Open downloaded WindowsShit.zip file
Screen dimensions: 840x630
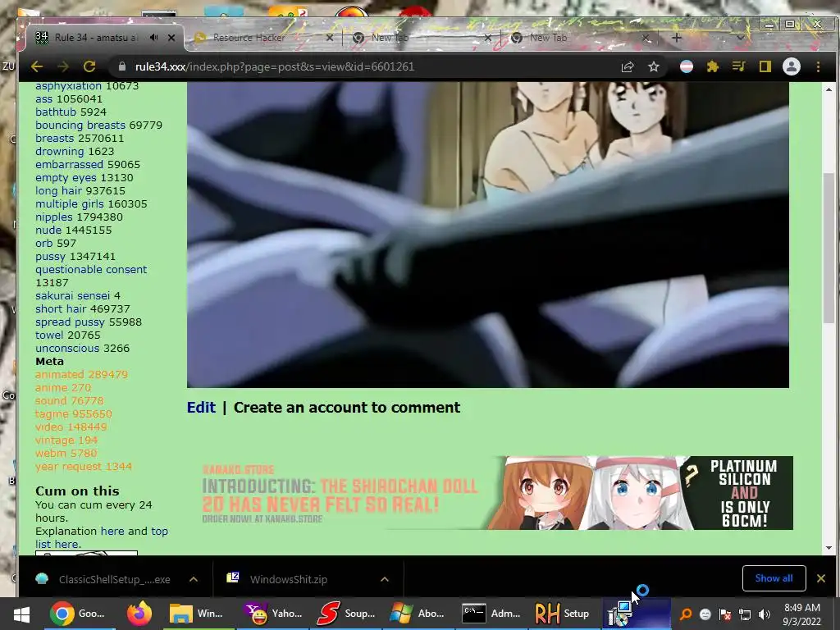click(277, 579)
